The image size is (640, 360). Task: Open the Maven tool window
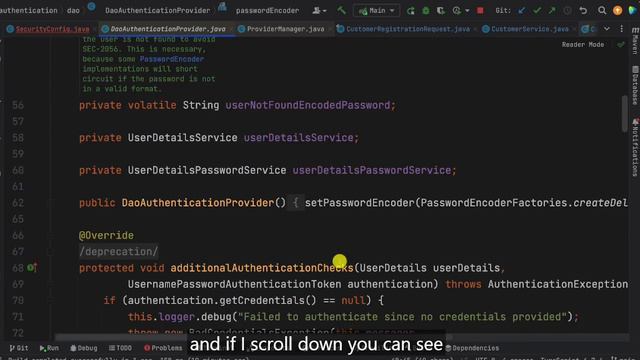pyautogui.click(x=635, y=41)
